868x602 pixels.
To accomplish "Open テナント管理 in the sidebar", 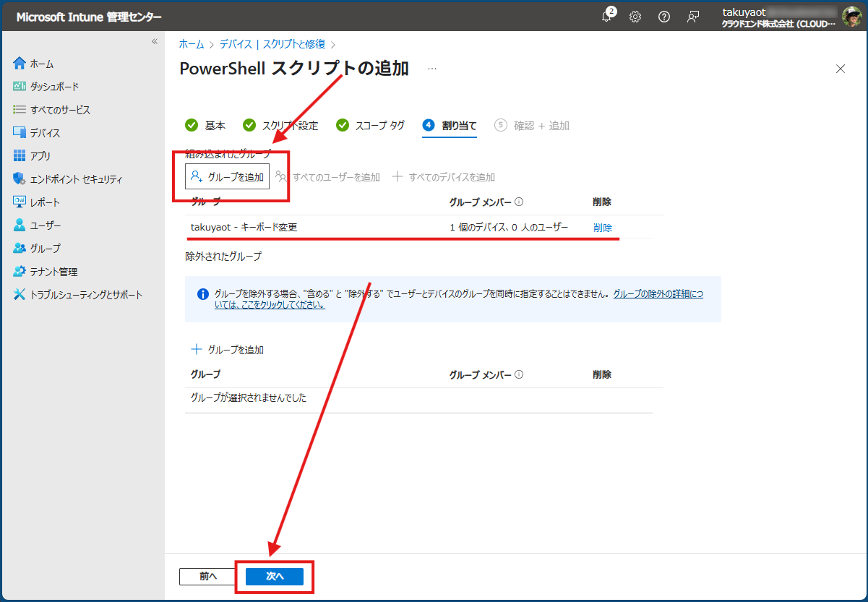I will 53,272.
